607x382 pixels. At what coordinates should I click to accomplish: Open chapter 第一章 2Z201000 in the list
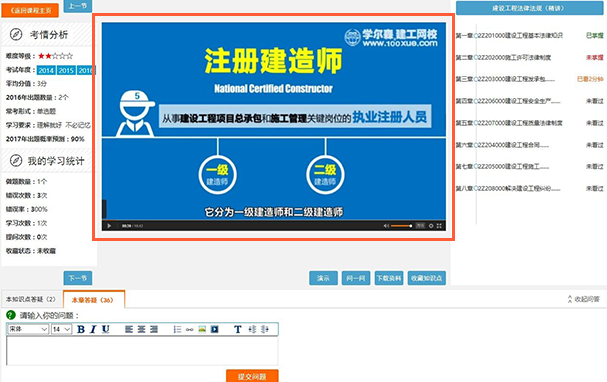tap(509, 35)
